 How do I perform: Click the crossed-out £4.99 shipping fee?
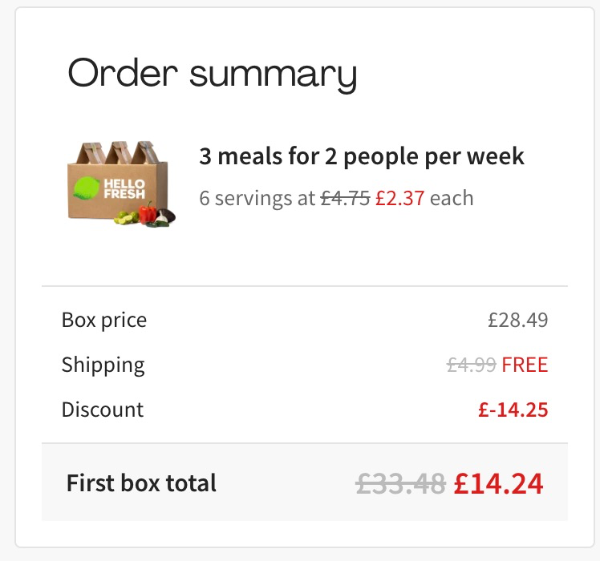[471, 365]
